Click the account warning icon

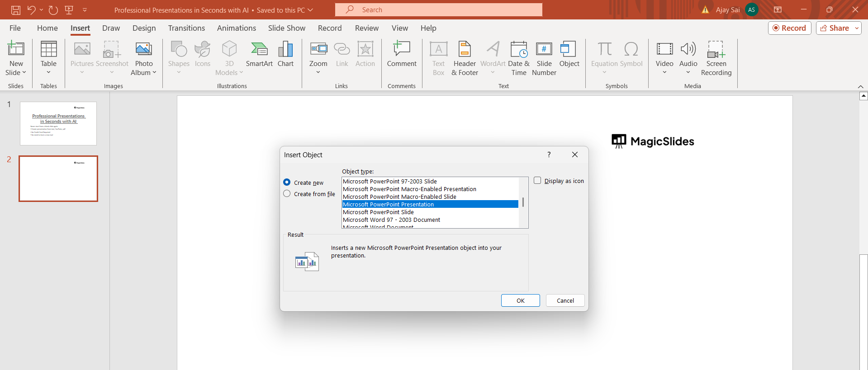tap(705, 9)
